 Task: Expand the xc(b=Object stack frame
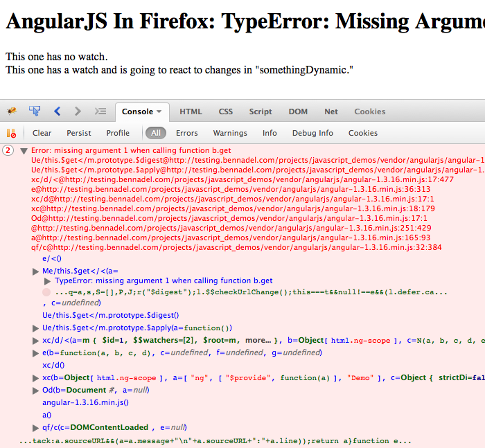35,378
